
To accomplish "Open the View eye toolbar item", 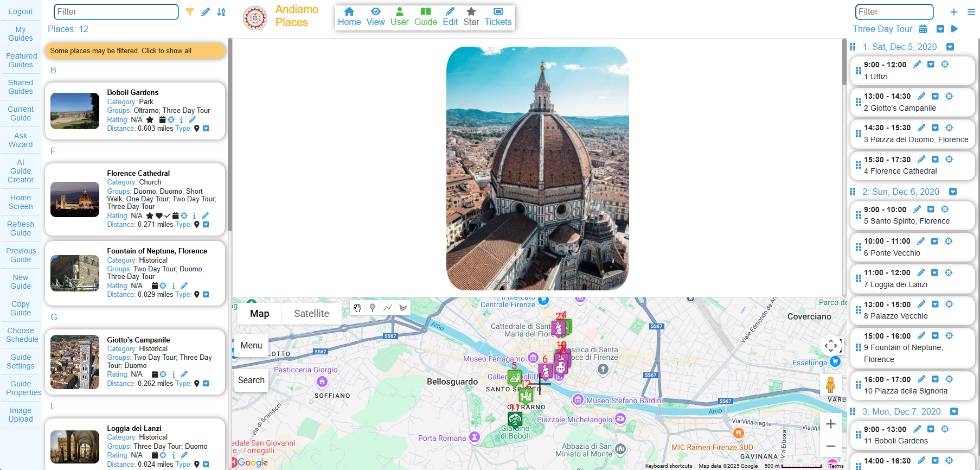I will pos(375,17).
